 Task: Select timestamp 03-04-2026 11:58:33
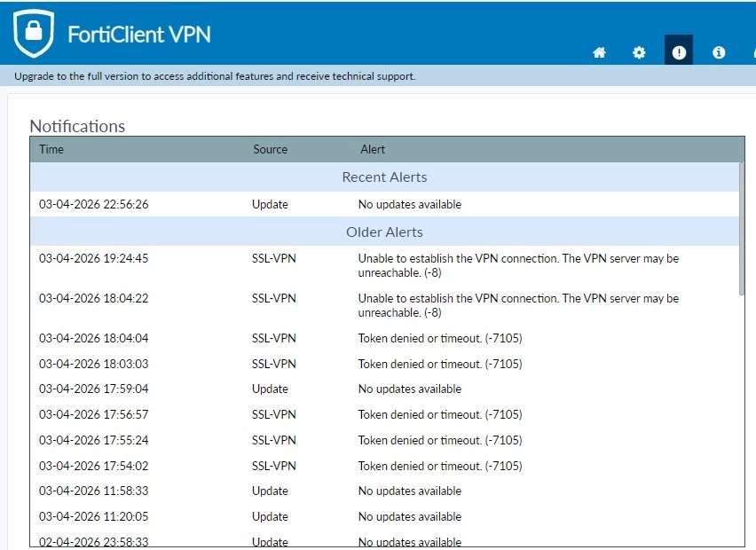coord(93,491)
